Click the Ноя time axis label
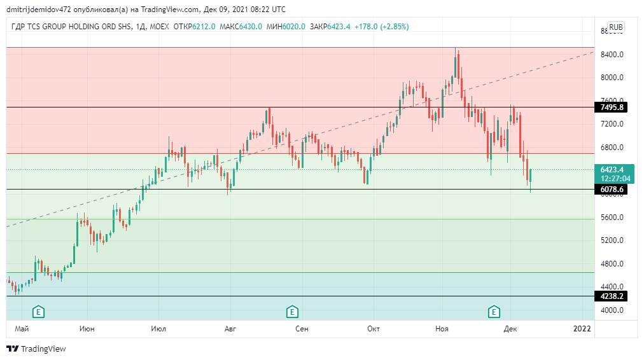 point(442,329)
